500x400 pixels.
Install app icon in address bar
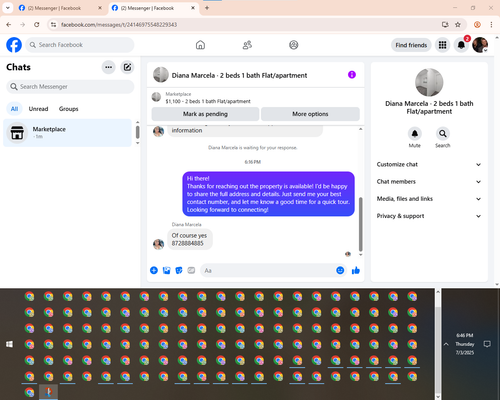click(445, 25)
